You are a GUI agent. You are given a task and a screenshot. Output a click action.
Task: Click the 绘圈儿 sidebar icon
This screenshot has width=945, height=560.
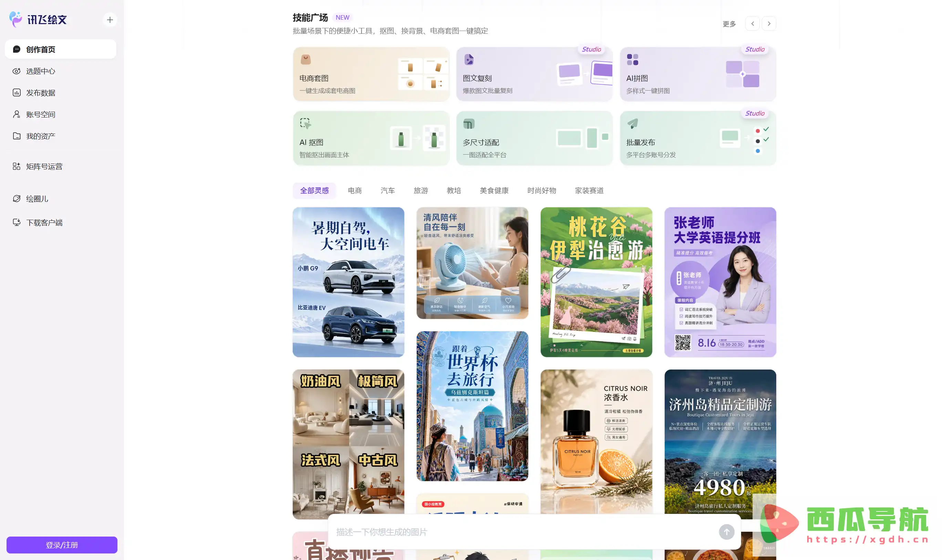[x=17, y=198]
